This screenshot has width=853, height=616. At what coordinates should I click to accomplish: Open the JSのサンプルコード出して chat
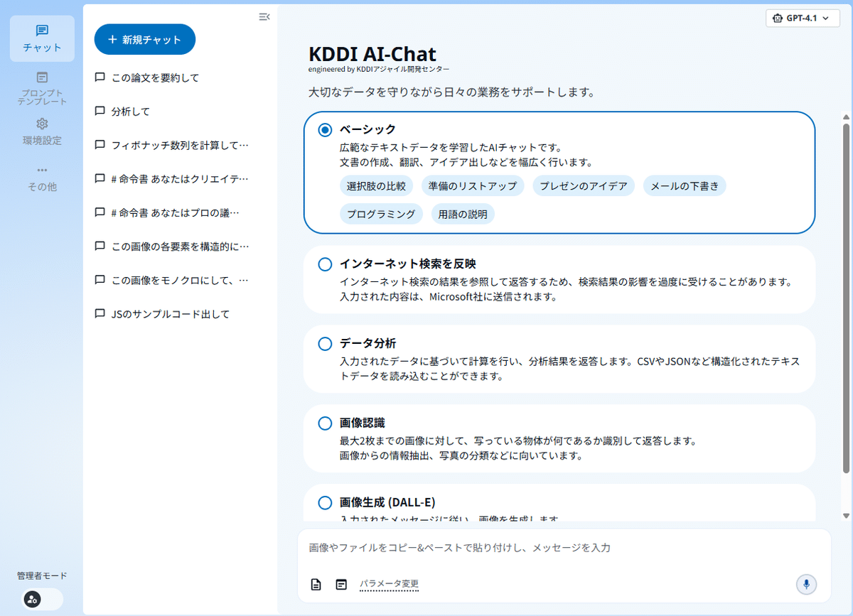(171, 313)
